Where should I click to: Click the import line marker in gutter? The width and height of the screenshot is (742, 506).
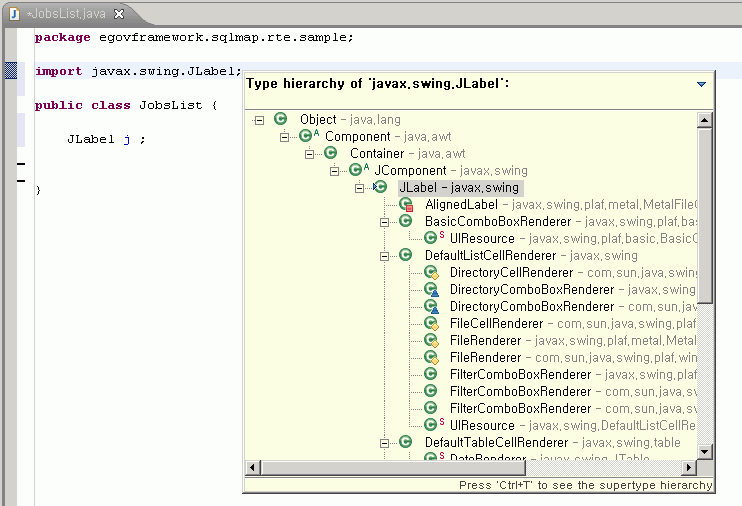(11, 71)
